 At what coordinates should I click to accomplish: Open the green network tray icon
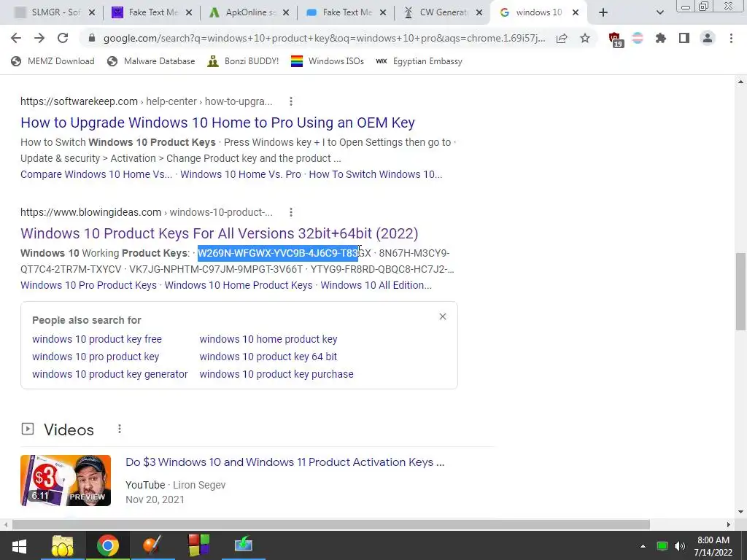(x=662, y=546)
